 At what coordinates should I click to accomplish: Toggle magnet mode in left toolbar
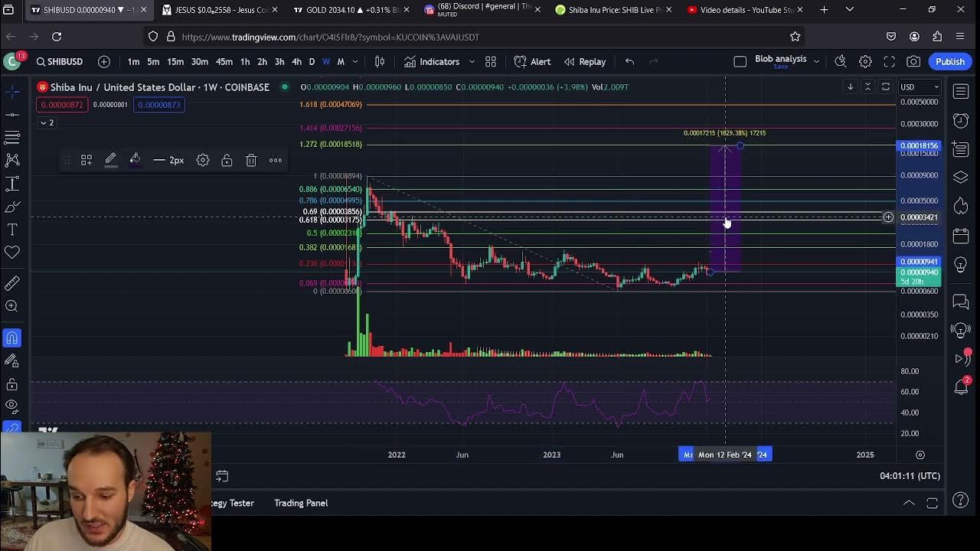click(12, 337)
